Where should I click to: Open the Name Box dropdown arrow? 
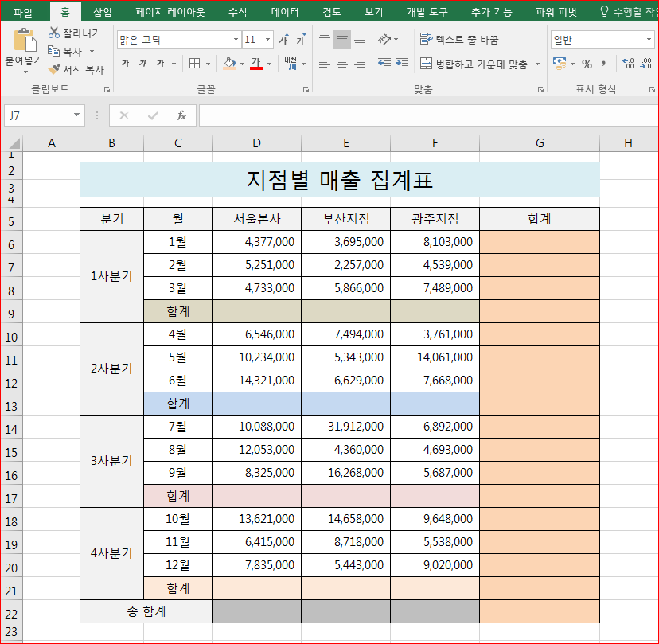point(76,115)
